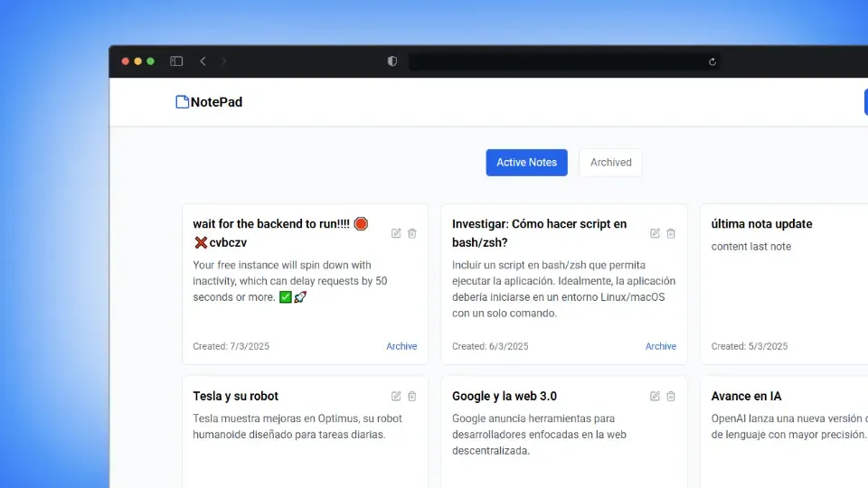Screen dimensions: 868x488
Task: Delete the 'Tesla y su robot' note
Action: pos(412,396)
